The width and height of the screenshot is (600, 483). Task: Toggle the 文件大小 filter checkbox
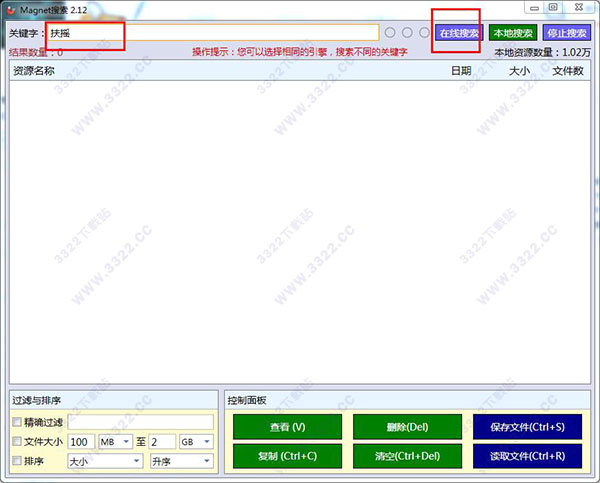(16, 442)
